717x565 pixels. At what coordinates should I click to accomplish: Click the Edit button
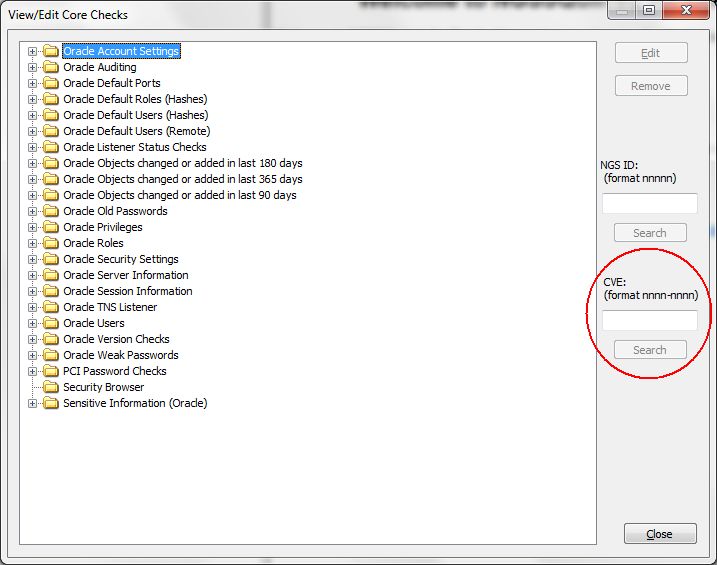click(x=651, y=53)
